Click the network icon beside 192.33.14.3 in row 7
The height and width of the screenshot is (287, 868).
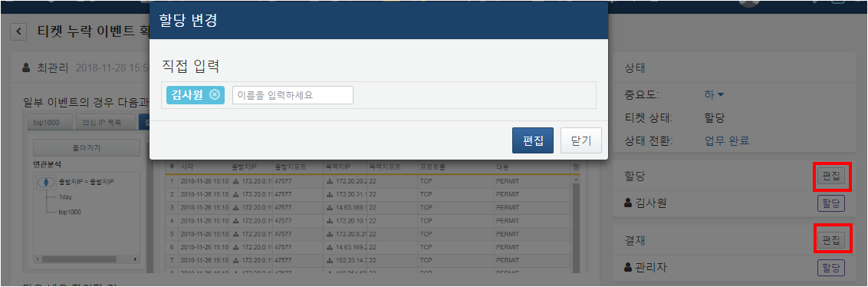[x=330, y=260]
